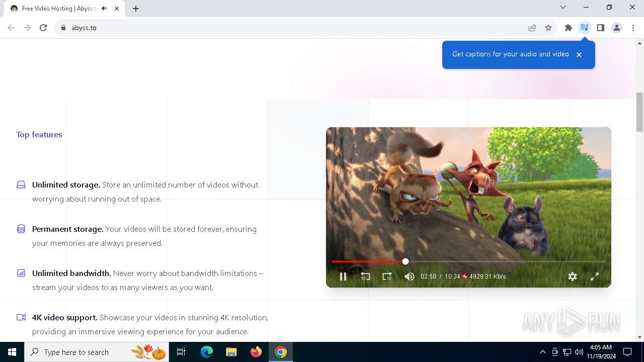Click the Unlimited storage icon
This screenshot has height=362, width=644.
21,185
